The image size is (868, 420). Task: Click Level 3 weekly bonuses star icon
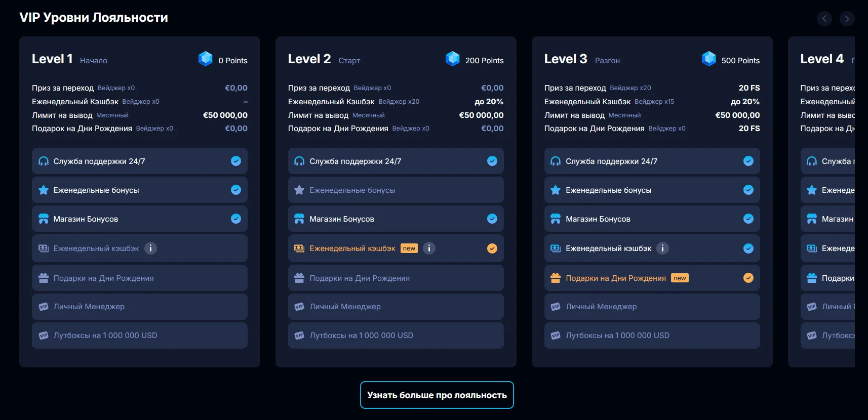point(556,190)
